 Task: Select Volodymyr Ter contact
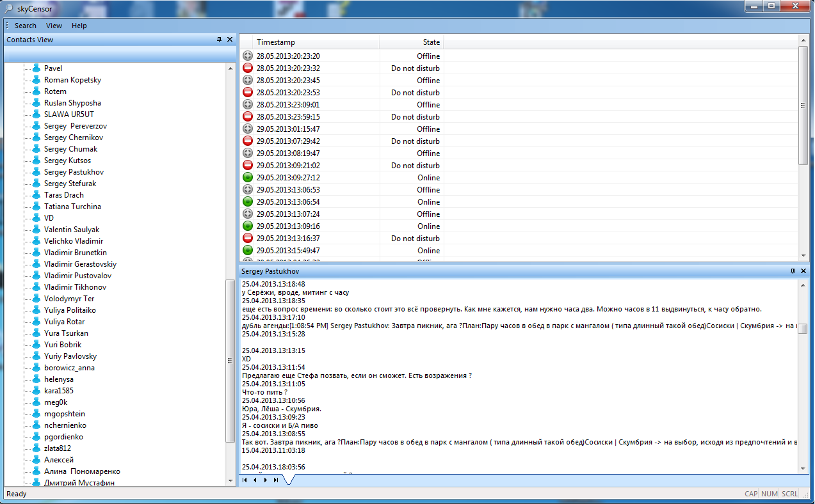click(69, 299)
